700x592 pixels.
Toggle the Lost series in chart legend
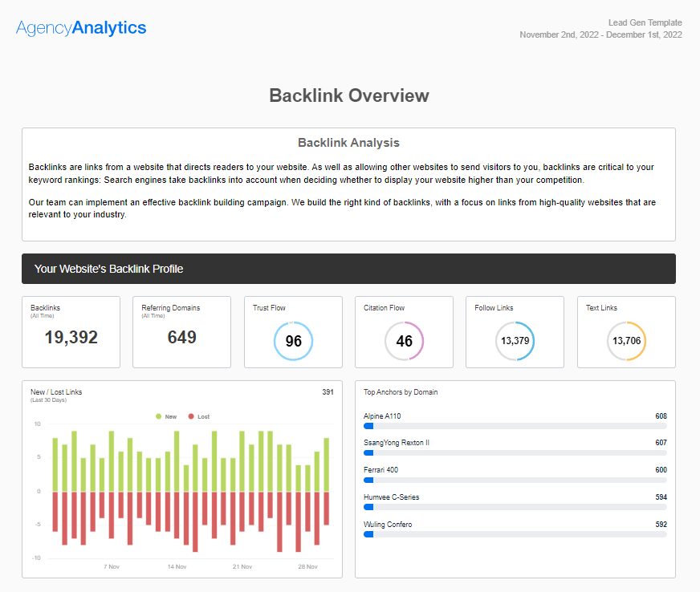coord(198,416)
